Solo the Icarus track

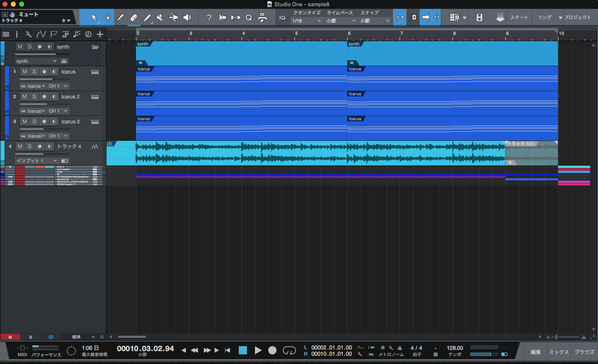pyautogui.click(x=34, y=71)
